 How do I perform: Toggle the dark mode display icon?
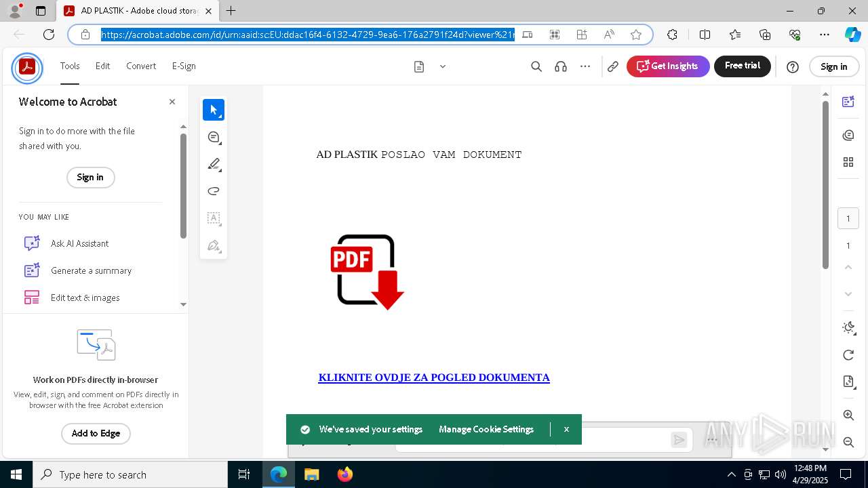click(x=848, y=328)
